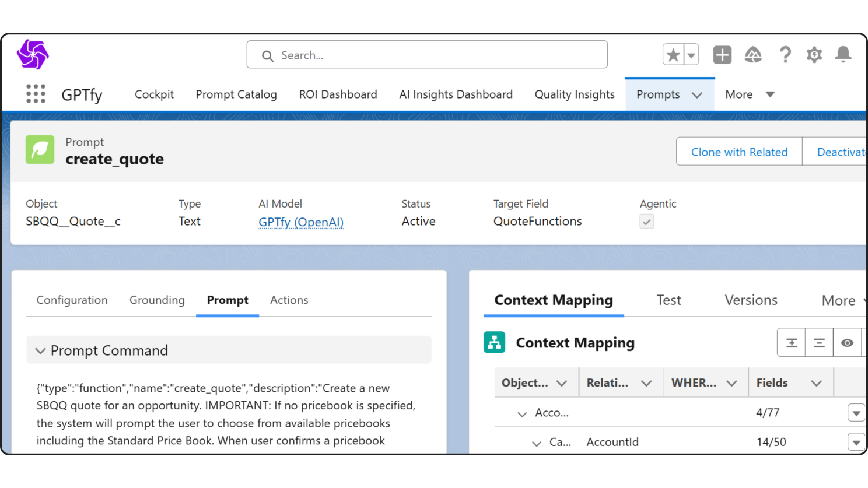The image size is (868, 488).
Task: Collapse the Acco... row in Context Mapping
Action: tap(522, 413)
